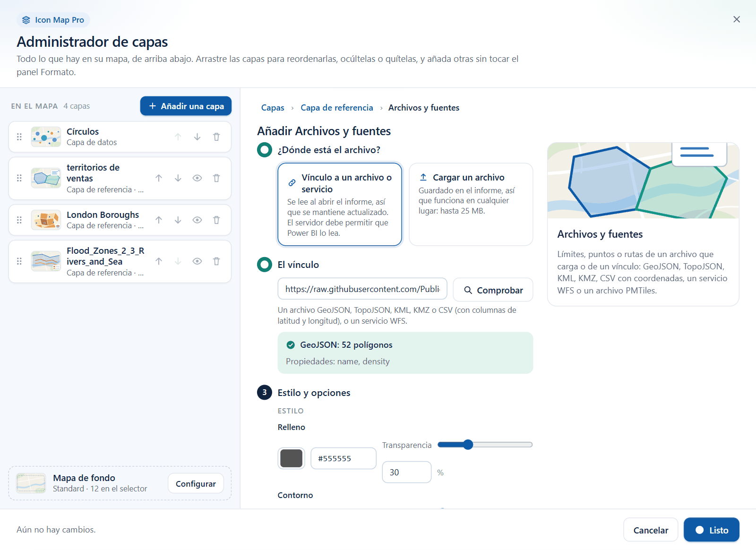
Task: Click Cancelar button
Action: (651, 530)
